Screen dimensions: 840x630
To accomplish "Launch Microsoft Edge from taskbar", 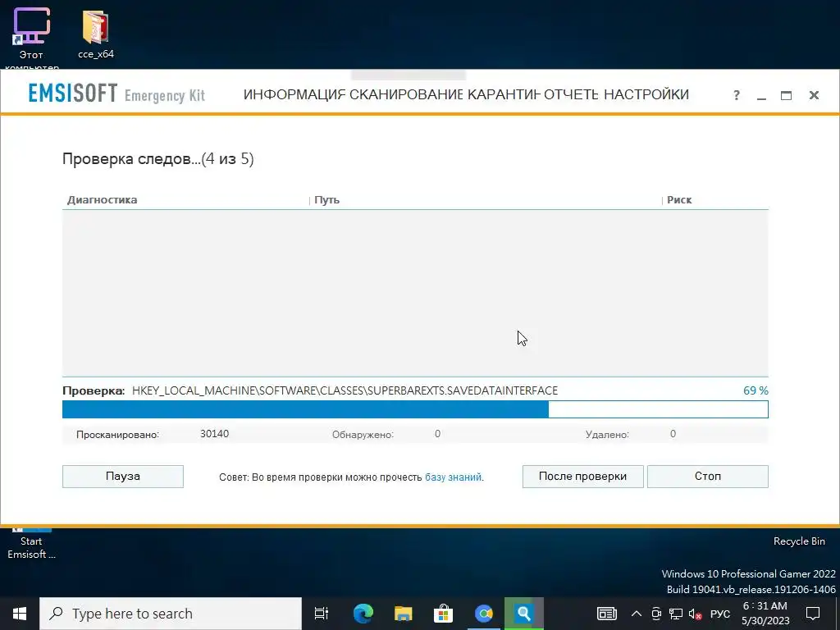I will (363, 614).
